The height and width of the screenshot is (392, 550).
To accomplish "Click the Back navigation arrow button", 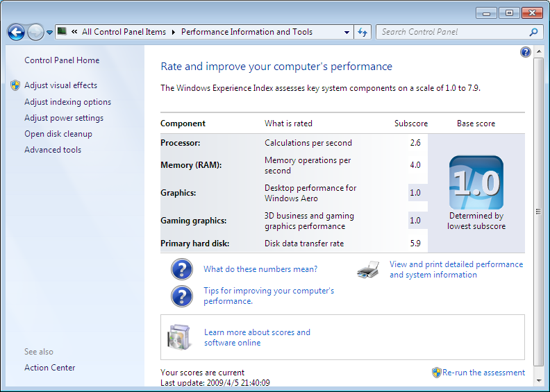I will click(x=16, y=32).
